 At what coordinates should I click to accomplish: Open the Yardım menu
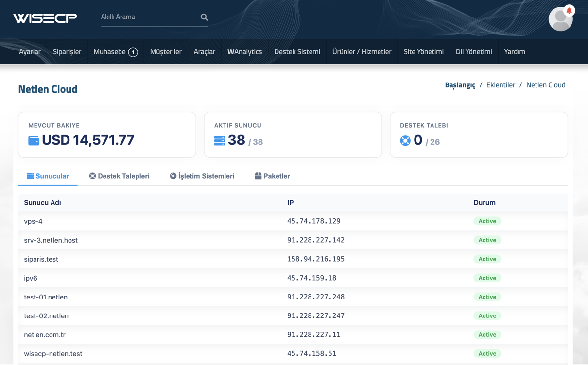tap(515, 51)
